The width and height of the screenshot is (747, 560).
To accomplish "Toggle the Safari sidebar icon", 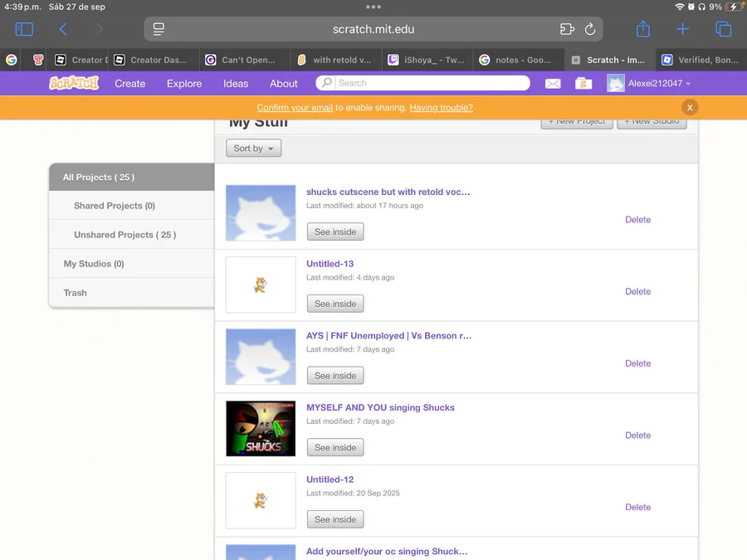I will 24,29.
